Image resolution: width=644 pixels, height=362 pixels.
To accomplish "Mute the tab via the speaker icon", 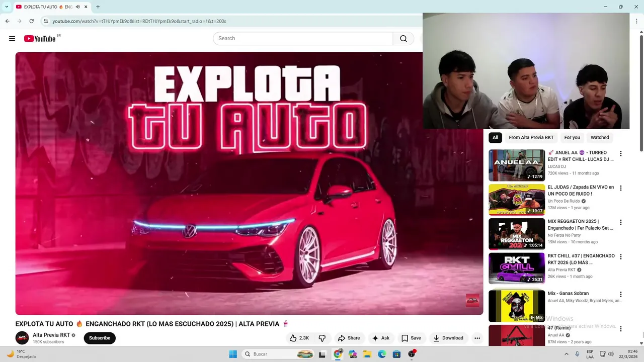I will click(77, 7).
